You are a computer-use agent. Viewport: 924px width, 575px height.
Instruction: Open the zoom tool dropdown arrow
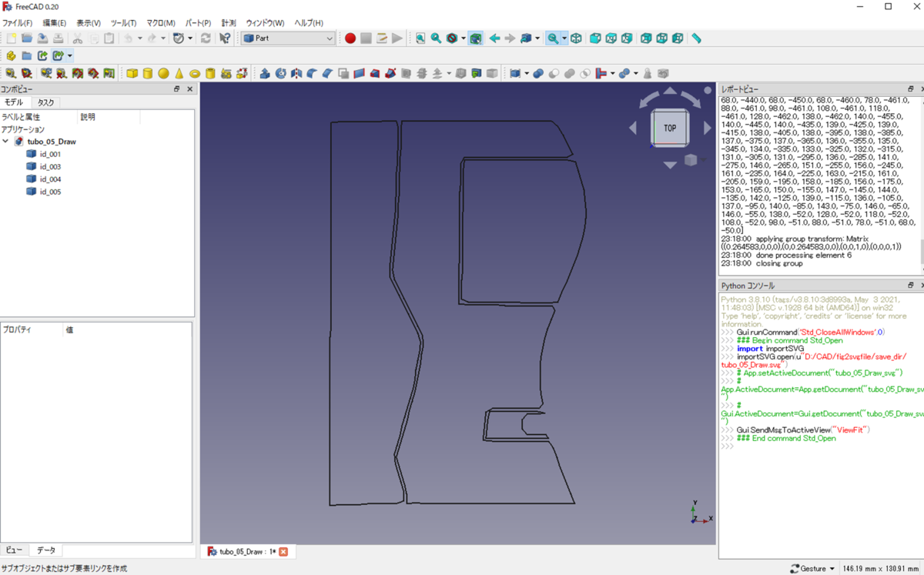point(564,38)
